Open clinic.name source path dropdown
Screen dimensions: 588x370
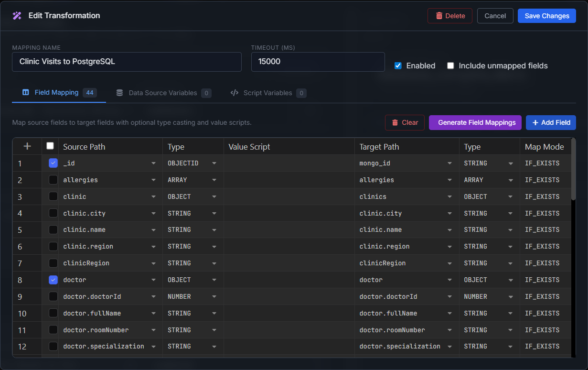[153, 230]
